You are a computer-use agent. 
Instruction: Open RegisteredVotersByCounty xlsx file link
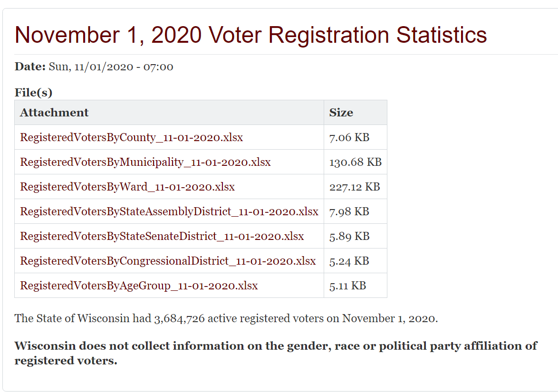tap(131, 138)
